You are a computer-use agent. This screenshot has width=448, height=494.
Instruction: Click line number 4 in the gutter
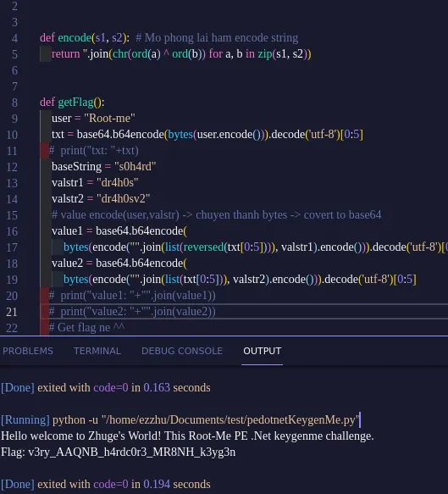click(x=14, y=38)
